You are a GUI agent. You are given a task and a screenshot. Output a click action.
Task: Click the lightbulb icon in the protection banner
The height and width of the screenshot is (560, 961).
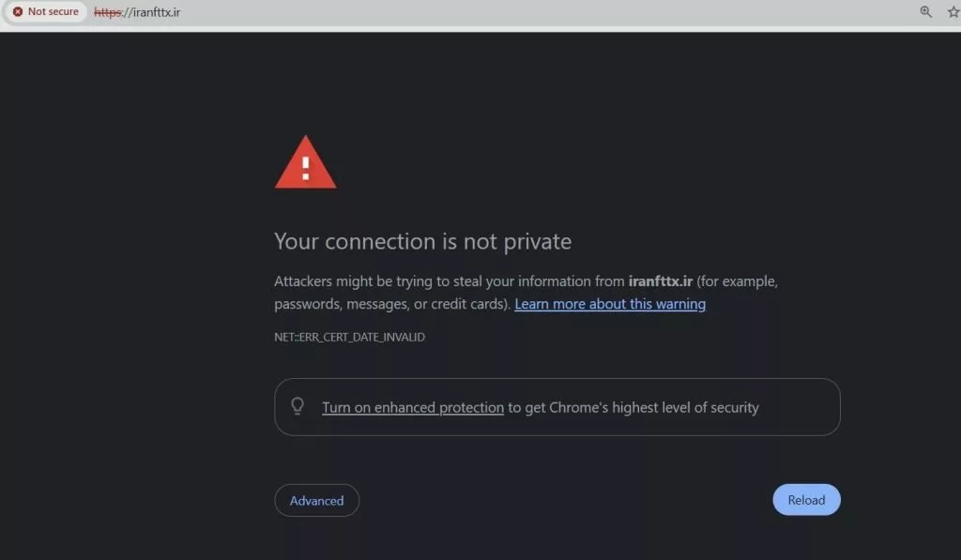coord(298,406)
